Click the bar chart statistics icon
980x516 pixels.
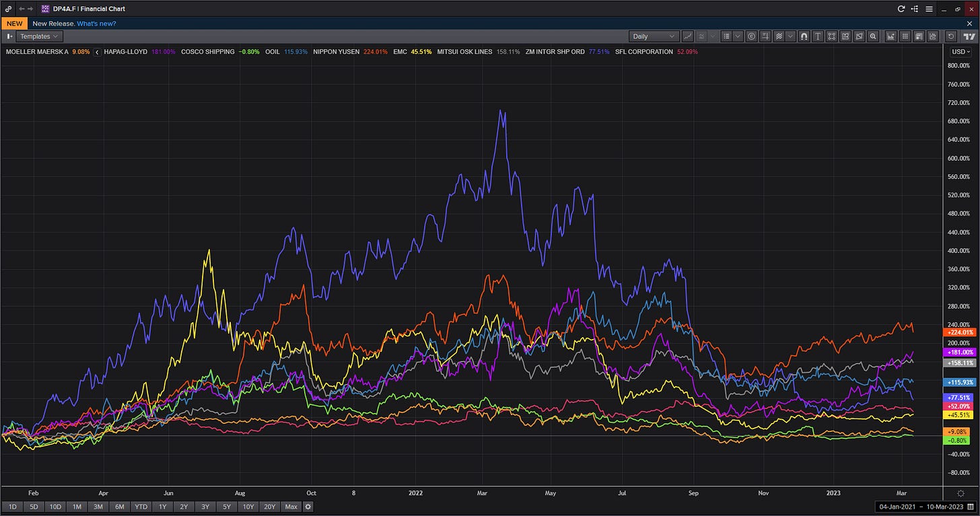point(890,36)
